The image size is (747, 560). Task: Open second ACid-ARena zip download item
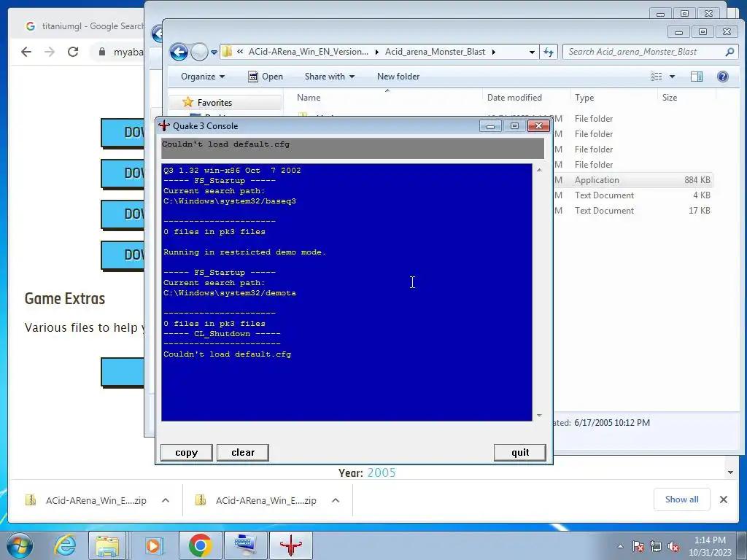click(x=258, y=500)
